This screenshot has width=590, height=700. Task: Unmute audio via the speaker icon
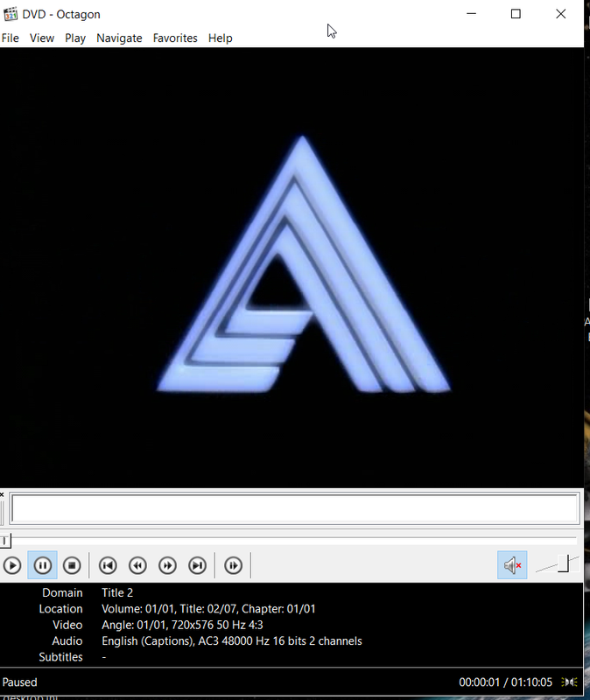(512, 565)
